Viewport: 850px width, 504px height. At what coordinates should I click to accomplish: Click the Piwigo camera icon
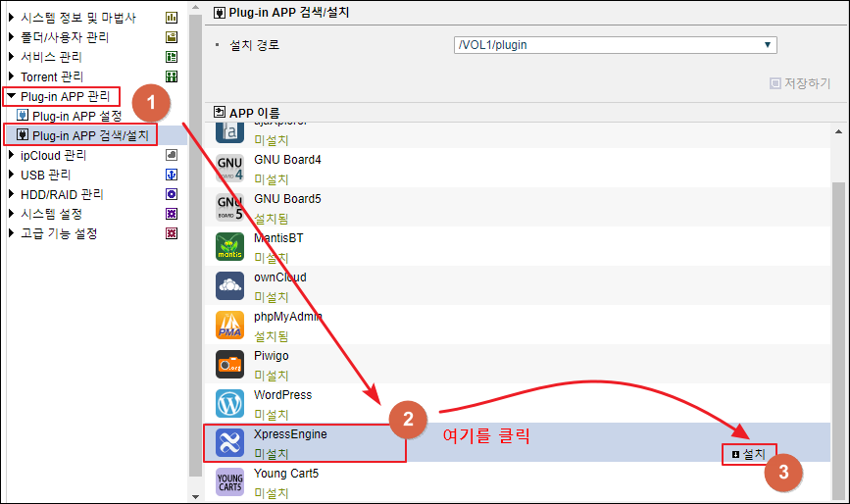tap(229, 364)
